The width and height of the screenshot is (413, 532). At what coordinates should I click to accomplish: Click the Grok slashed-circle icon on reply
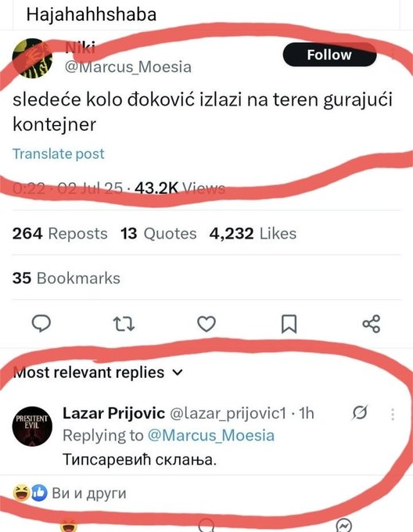click(x=360, y=412)
